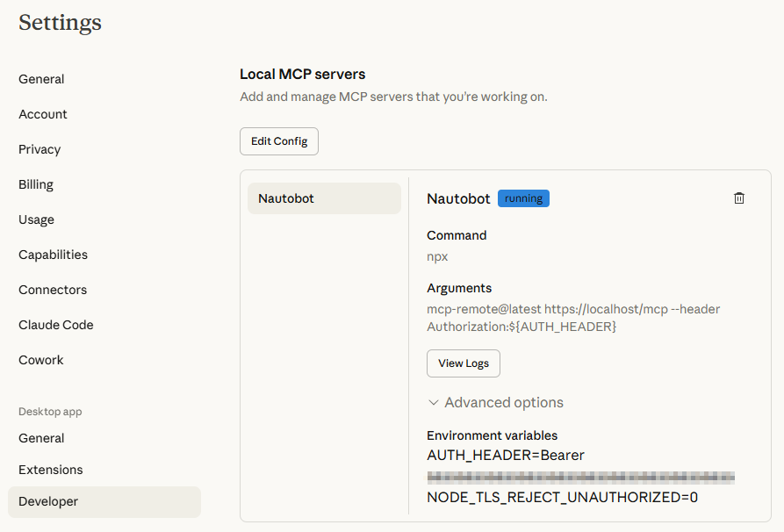This screenshot has width=784, height=532.
Task: Select the Developer sidebar entry
Action: 47,501
